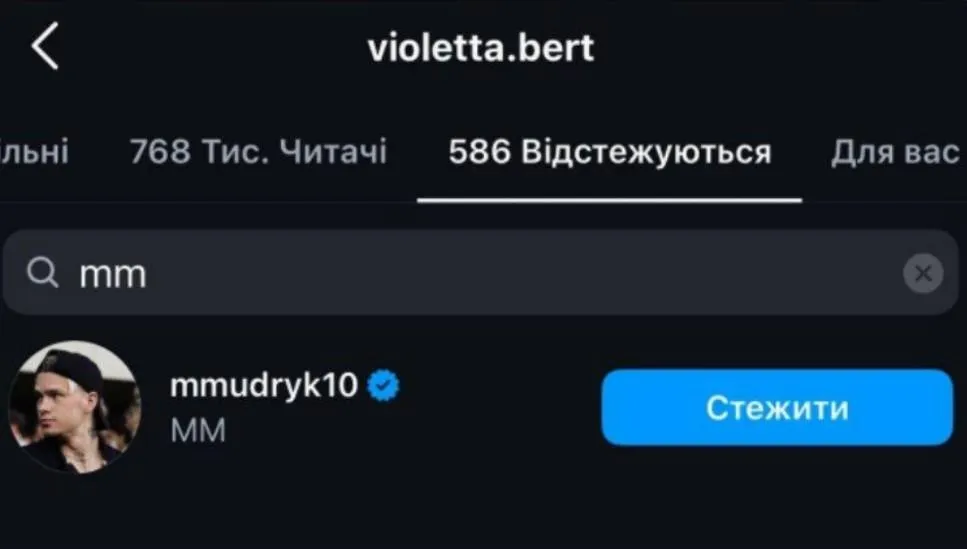The image size is (967, 549).
Task: Clear the search text with X icon
Action: pyautogui.click(x=922, y=273)
